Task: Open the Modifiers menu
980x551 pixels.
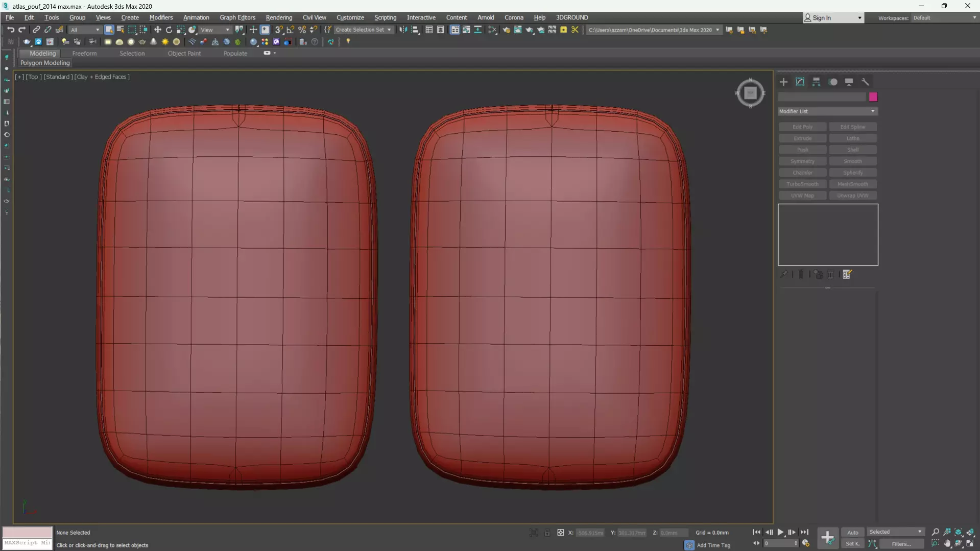Action: 161,17
